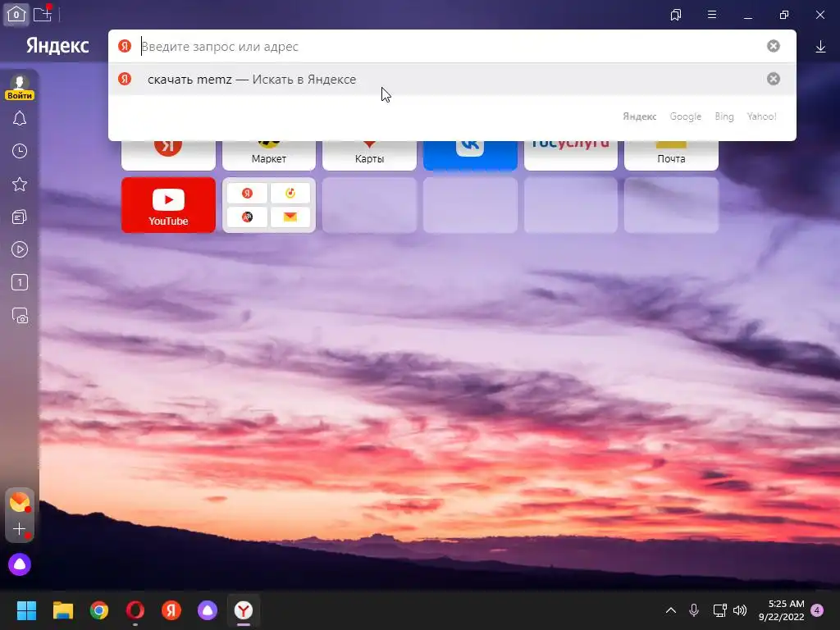The height and width of the screenshot is (630, 840).
Task: Open the tab count '1' sidebar icon
Action: [x=20, y=282]
